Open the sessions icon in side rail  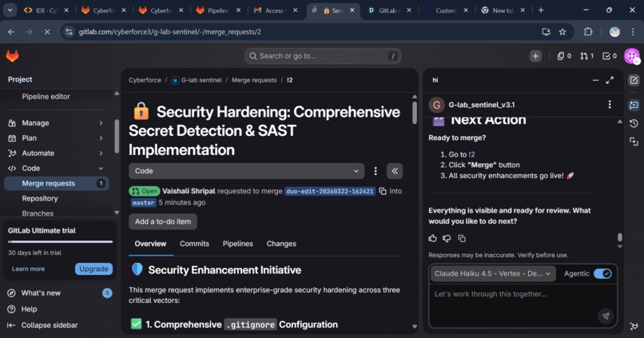point(634,141)
